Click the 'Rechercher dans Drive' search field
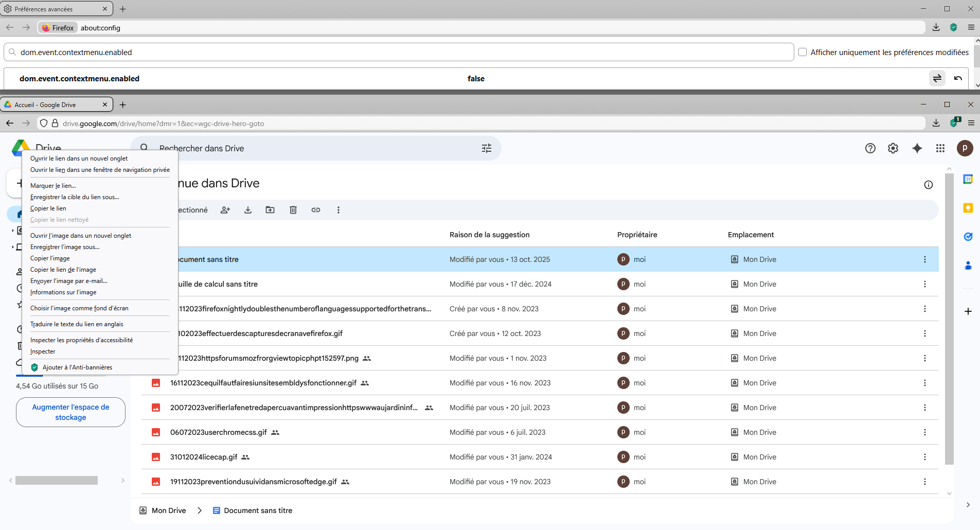This screenshot has width=980, height=530. [x=309, y=148]
